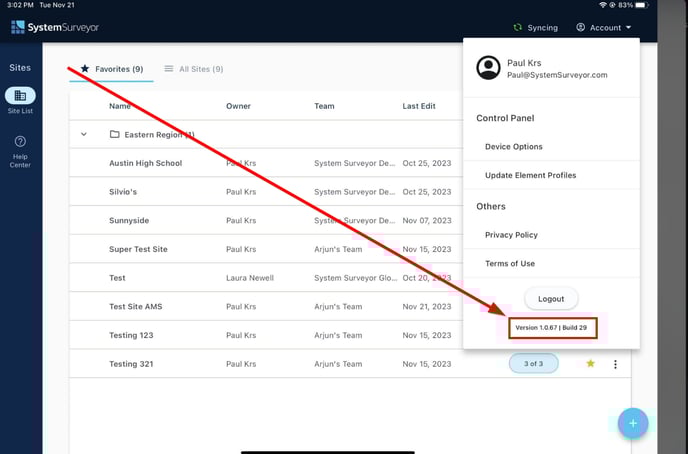Open the Silvio's site
688x454 pixels.
click(x=123, y=192)
